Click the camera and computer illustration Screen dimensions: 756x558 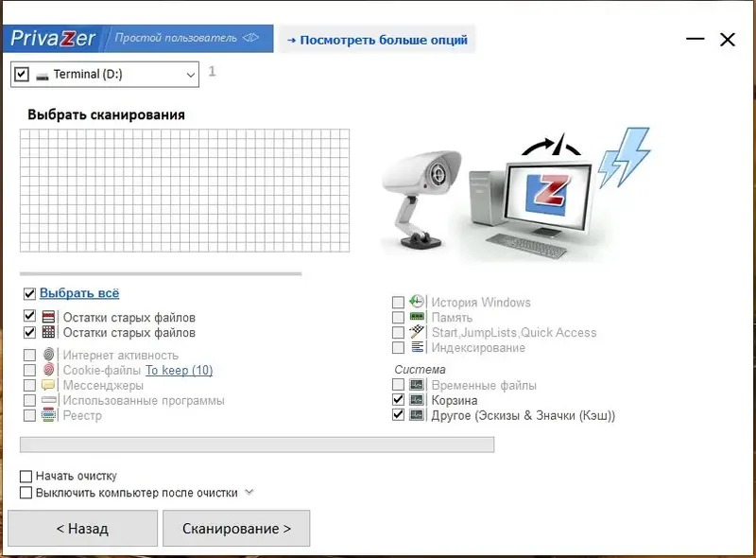[516, 193]
